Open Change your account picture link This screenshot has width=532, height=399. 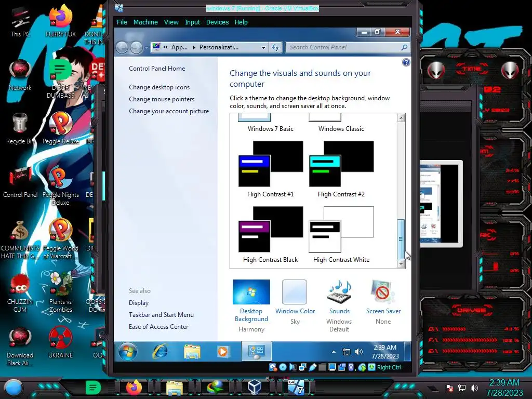point(169,111)
